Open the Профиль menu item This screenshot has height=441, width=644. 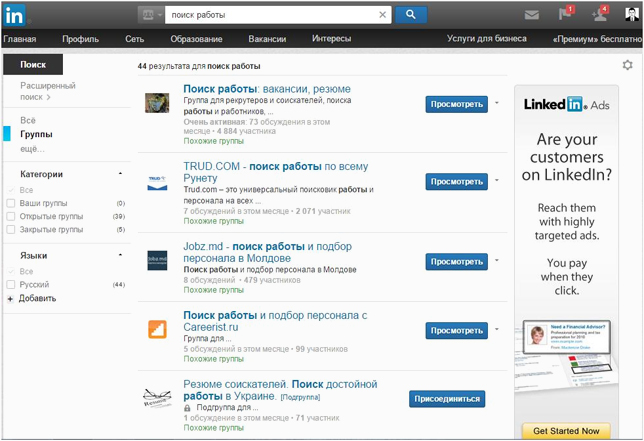click(x=80, y=39)
